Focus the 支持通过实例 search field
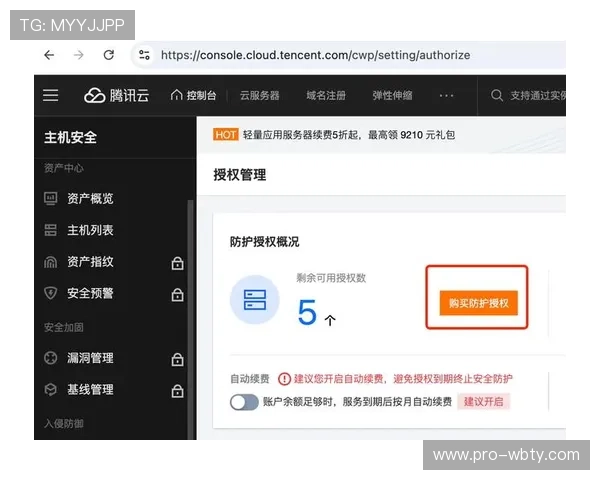 (538, 95)
